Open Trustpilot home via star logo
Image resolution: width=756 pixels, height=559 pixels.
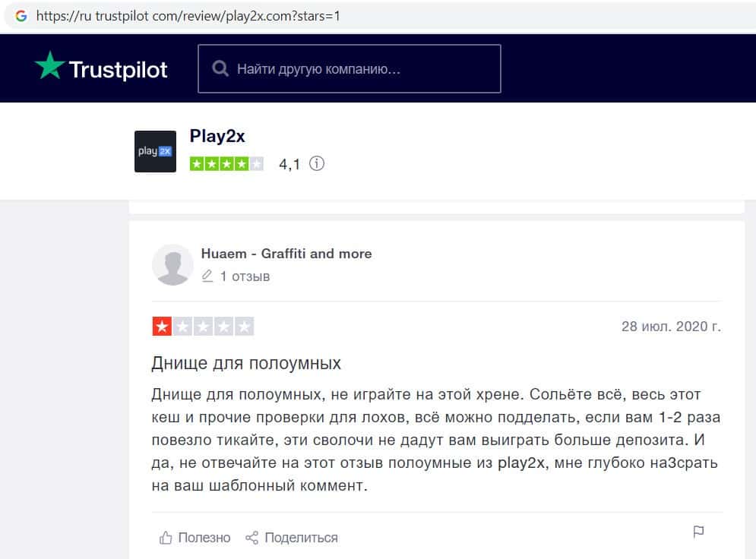pyautogui.click(x=49, y=65)
